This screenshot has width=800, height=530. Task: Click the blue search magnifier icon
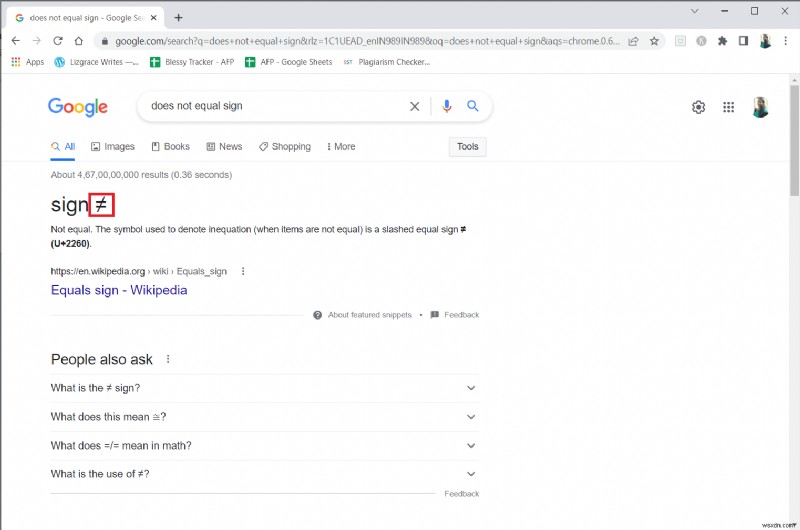pyautogui.click(x=473, y=106)
